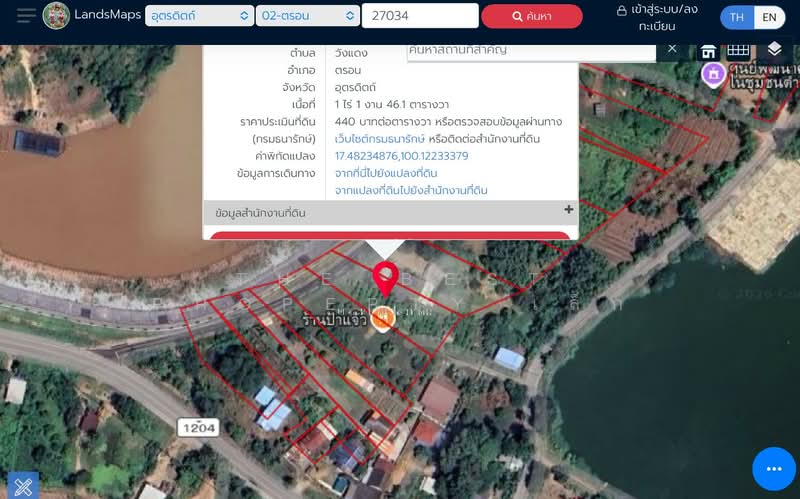Click the area value 1 ไร่ 1 งาน 46.1 ตารางวา
800x499 pixels.
pos(392,105)
